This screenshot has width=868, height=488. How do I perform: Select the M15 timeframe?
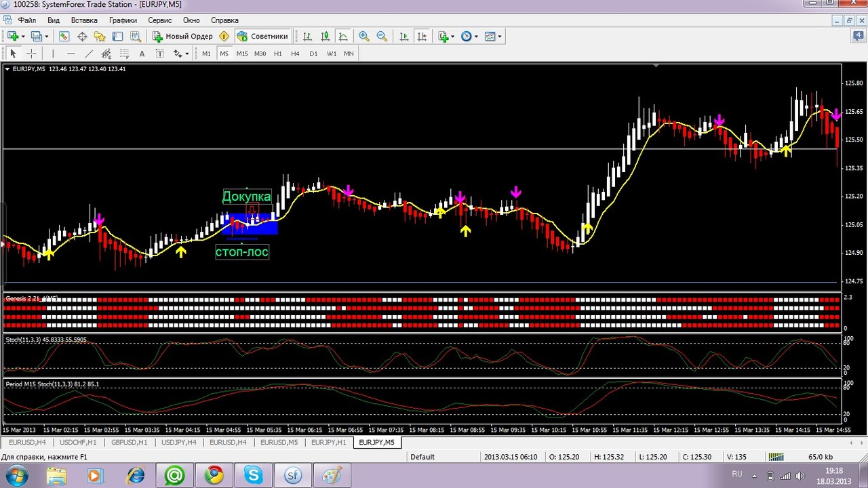tap(242, 54)
